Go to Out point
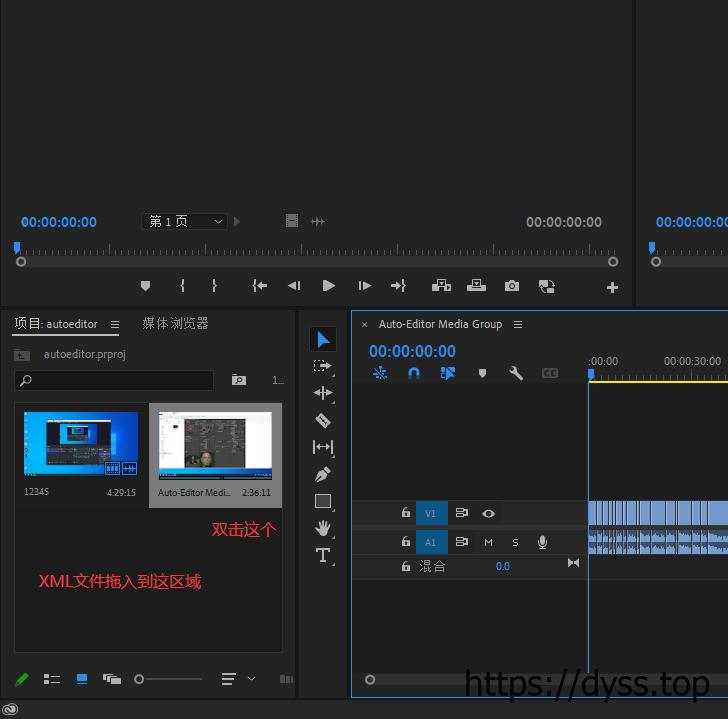The width and height of the screenshot is (728, 719). pos(398,286)
